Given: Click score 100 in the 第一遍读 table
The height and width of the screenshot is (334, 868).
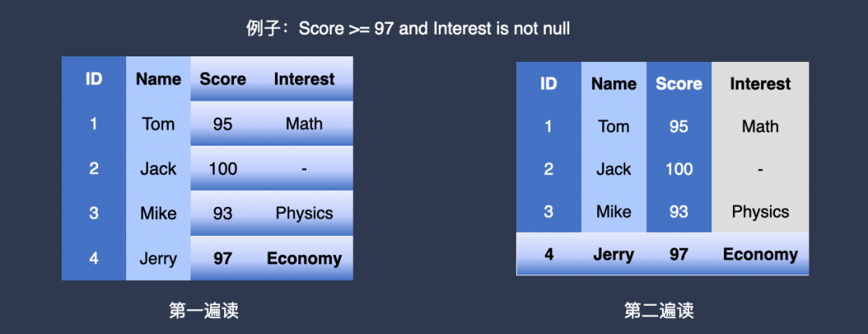Looking at the screenshot, I should coord(223,168).
